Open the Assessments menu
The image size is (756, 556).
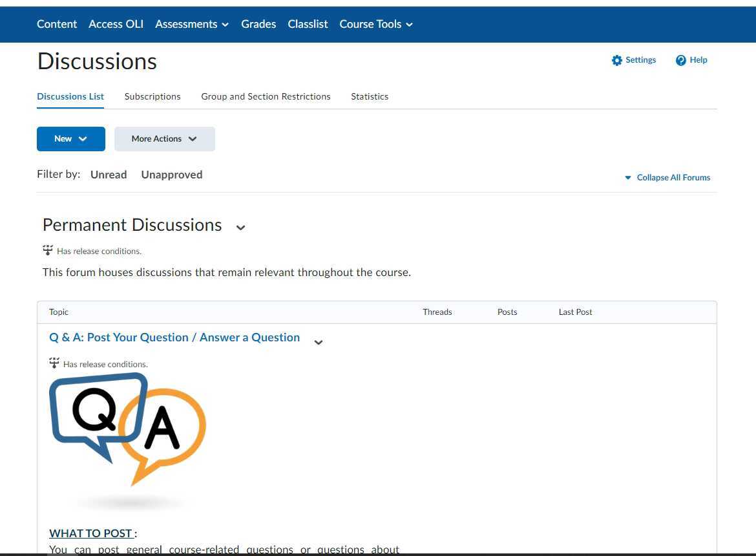click(x=191, y=24)
